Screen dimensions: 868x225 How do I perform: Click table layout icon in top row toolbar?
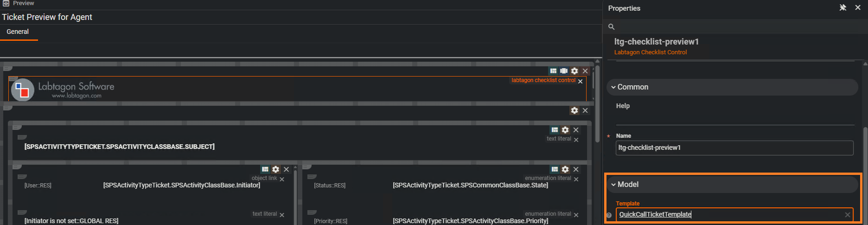(x=553, y=71)
